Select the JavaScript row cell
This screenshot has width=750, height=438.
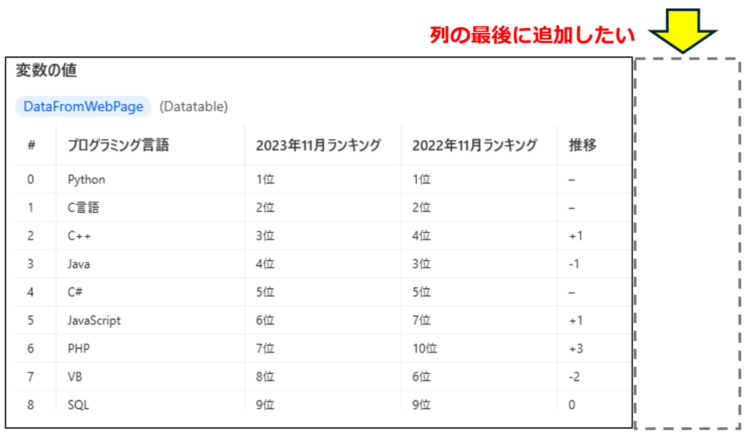94,320
